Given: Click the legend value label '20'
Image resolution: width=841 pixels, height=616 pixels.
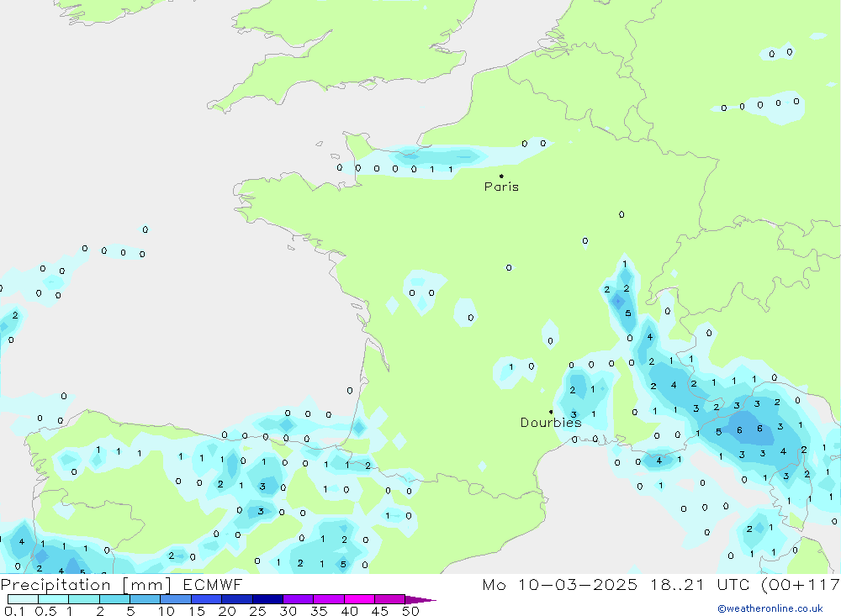Looking at the screenshot, I should pos(227,611).
